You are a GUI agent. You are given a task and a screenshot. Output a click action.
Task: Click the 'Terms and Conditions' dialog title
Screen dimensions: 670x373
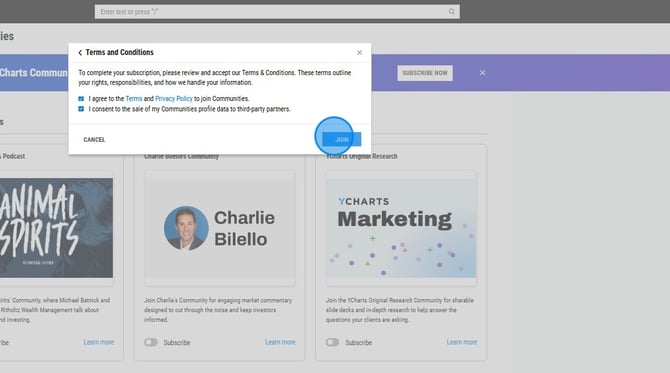pos(120,53)
